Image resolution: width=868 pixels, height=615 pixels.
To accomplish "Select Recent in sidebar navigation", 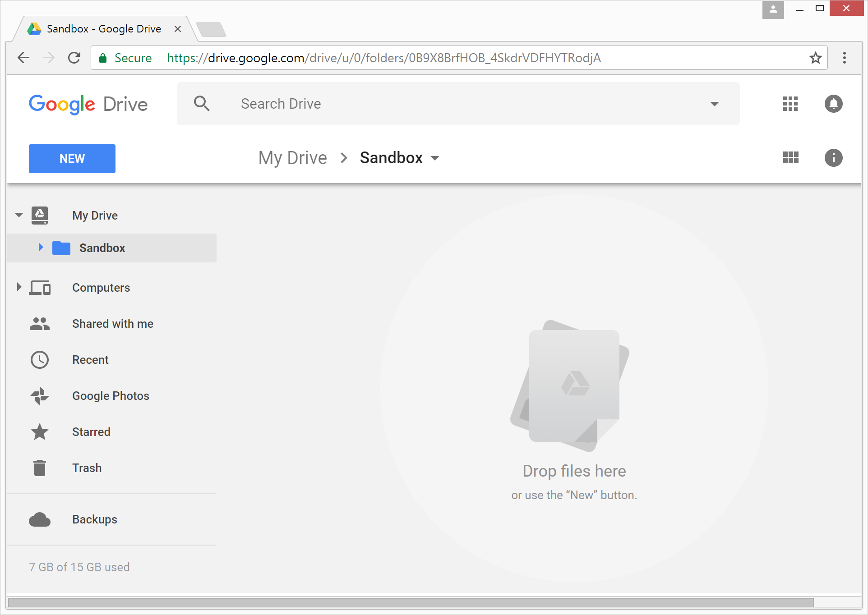I will pyautogui.click(x=91, y=359).
